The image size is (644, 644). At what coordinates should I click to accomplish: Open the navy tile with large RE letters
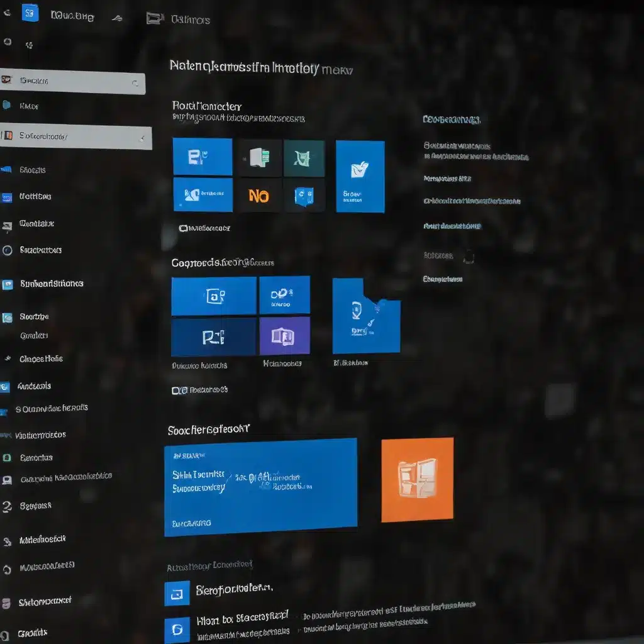(x=214, y=337)
